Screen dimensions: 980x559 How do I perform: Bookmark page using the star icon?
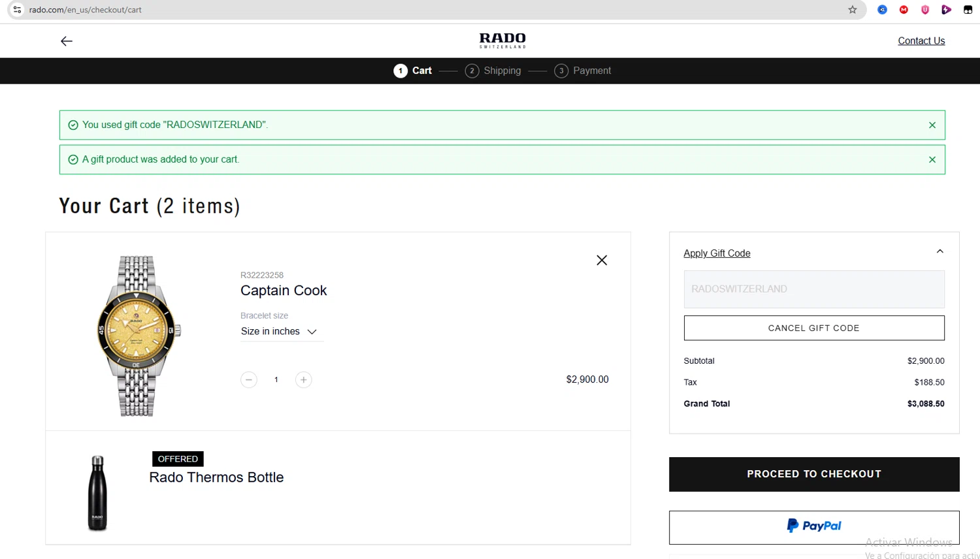pos(853,10)
